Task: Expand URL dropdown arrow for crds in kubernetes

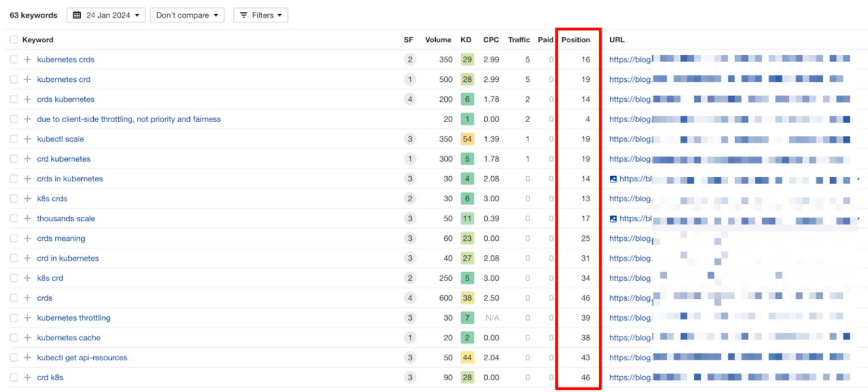Action: (x=858, y=178)
